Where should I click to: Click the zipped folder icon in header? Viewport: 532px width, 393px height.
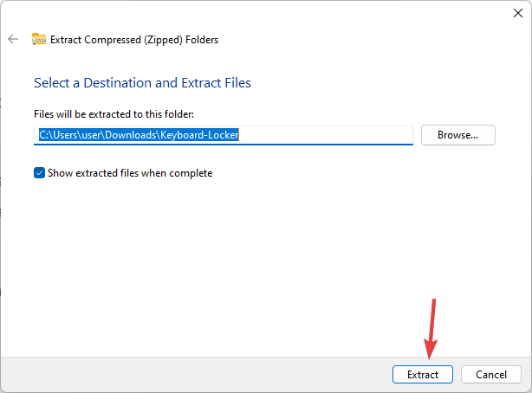point(38,39)
